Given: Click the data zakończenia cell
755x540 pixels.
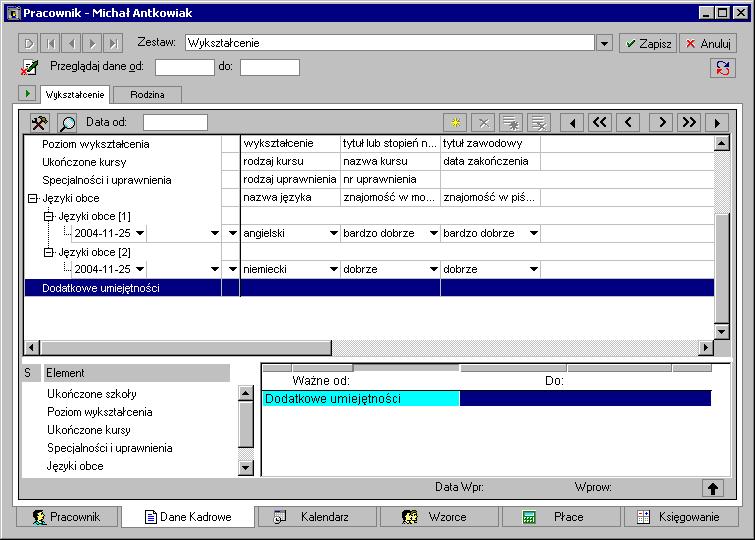Looking at the screenshot, I should [490, 161].
